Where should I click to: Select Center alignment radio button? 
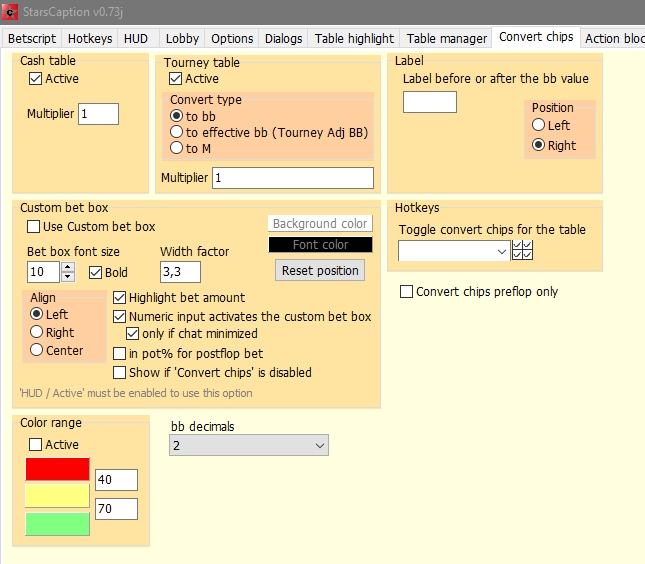pyautogui.click(x=37, y=350)
